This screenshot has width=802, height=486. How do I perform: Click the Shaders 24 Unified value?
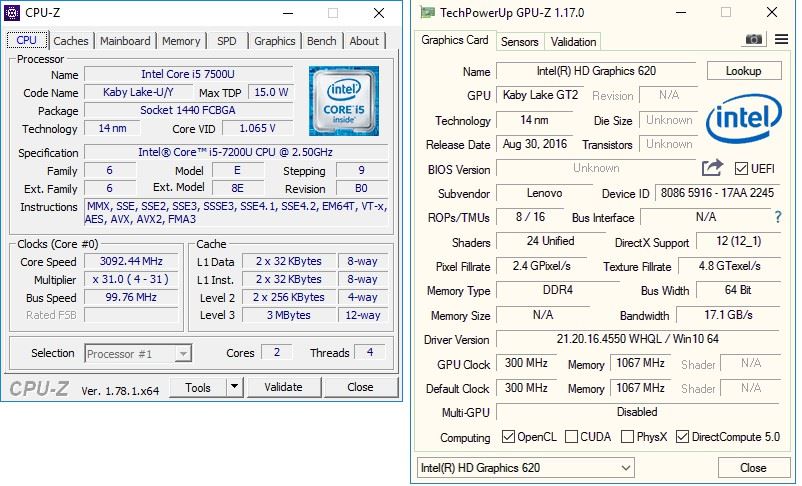coord(551,241)
